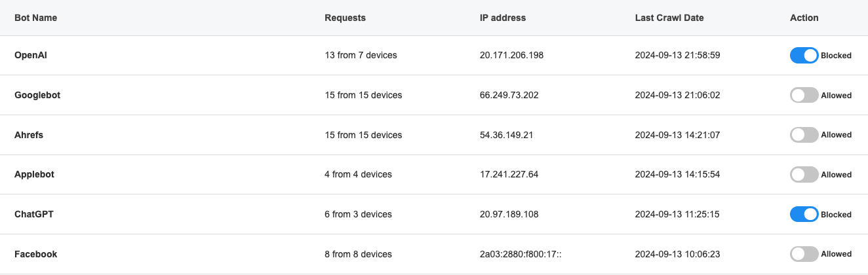
Task: Toggle the Facebook bot action switch
Action: pyautogui.click(x=804, y=254)
